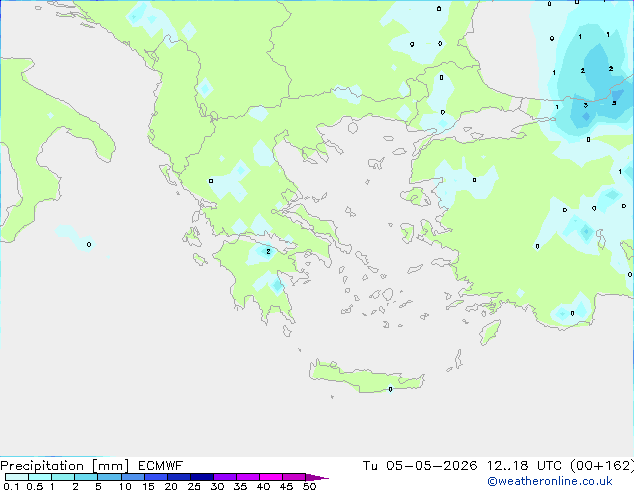This screenshot has width=634, height=490.
Task: Click the 40–45 mm magenta legend swatch
Action: tap(271, 477)
